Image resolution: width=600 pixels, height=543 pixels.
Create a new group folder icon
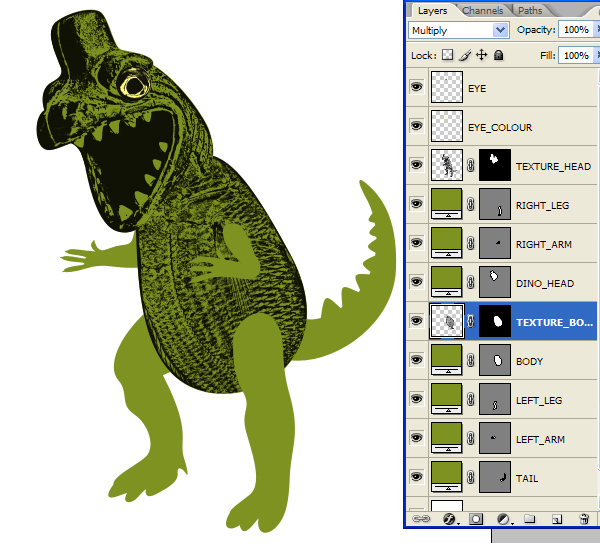point(529,519)
